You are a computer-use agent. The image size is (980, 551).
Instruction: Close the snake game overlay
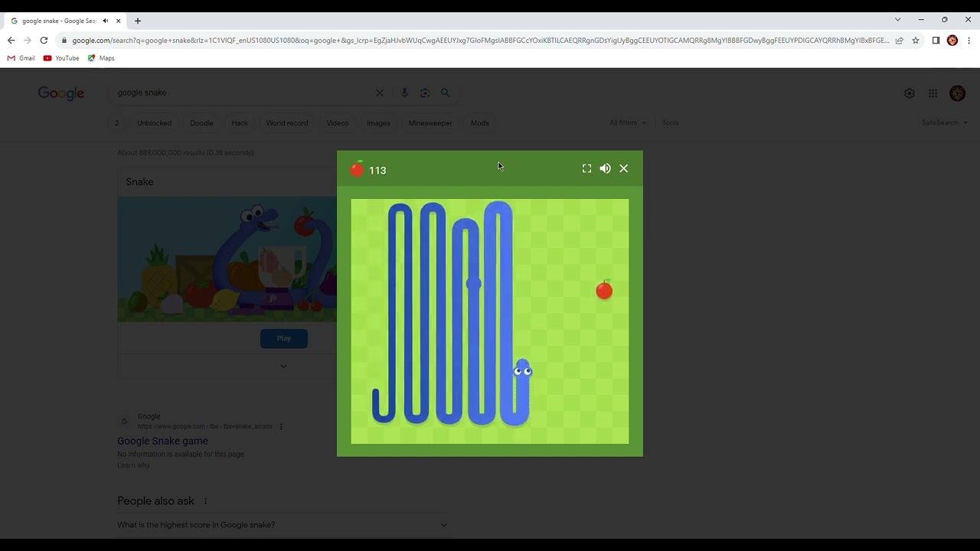click(624, 168)
